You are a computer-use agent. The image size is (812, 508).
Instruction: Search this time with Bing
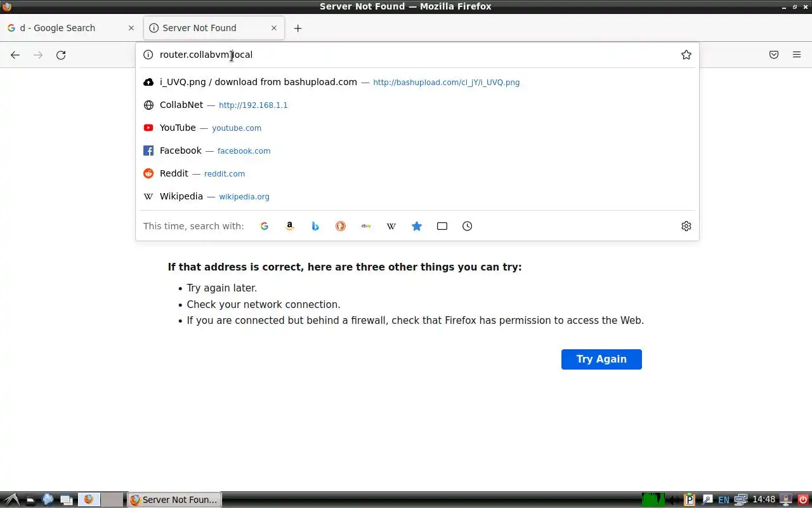(x=315, y=226)
